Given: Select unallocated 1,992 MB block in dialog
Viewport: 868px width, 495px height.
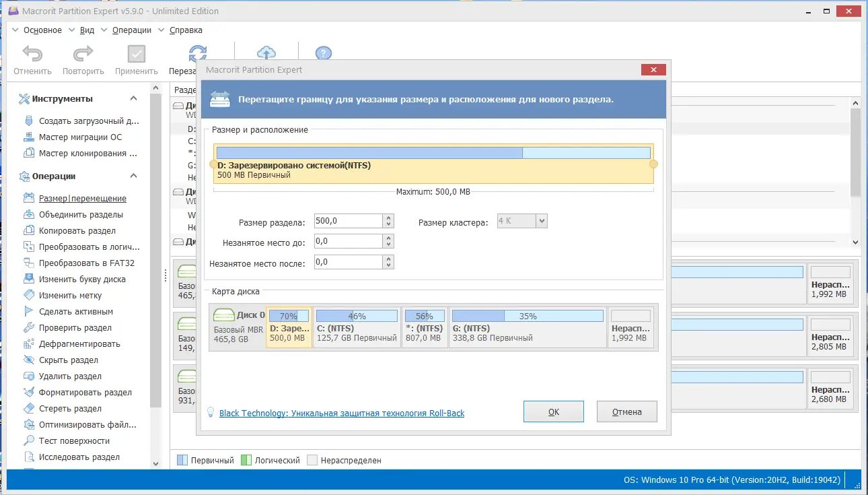Looking at the screenshot, I should [631, 327].
